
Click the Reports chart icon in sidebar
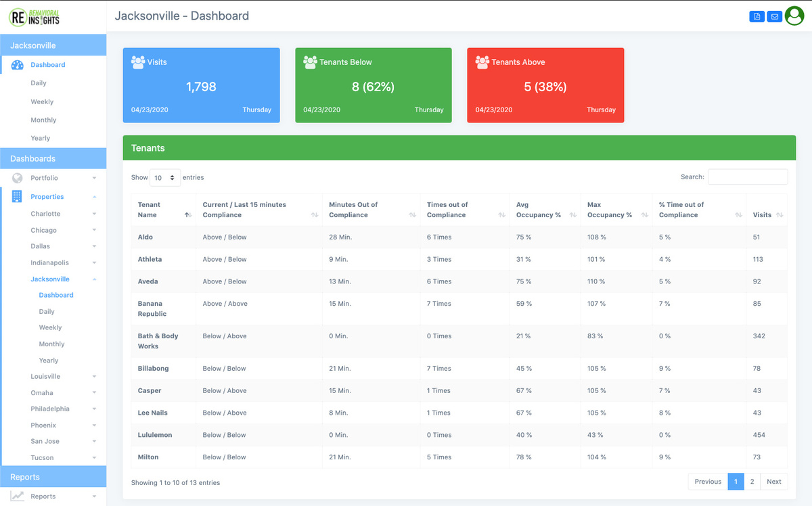[18, 496]
